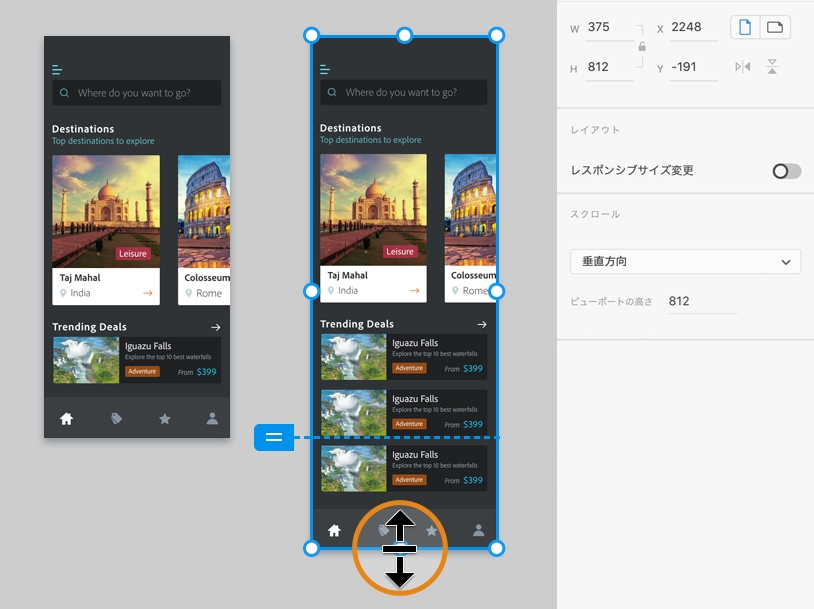Open the 垂直方向 scroll direction dropdown
This screenshot has width=814, height=609.
click(685, 261)
